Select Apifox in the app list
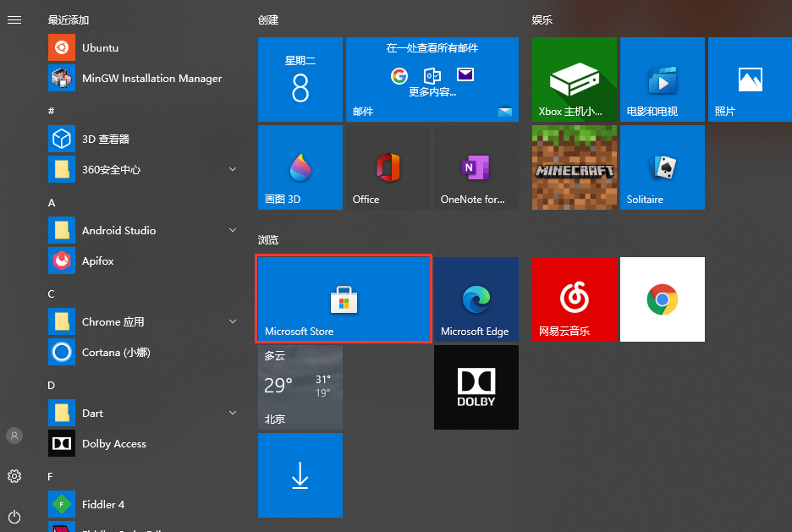The width and height of the screenshot is (792, 532). coord(97,261)
